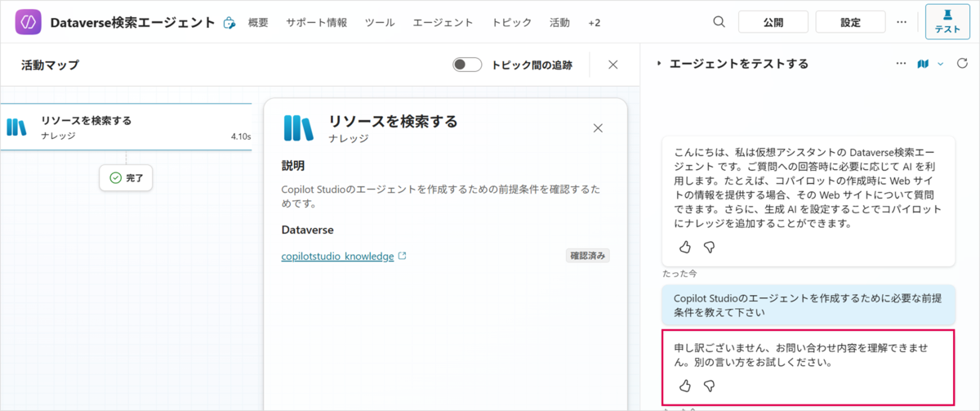Click the user message about 前提条件
Viewport: 980px width, 411px height.
click(808, 305)
